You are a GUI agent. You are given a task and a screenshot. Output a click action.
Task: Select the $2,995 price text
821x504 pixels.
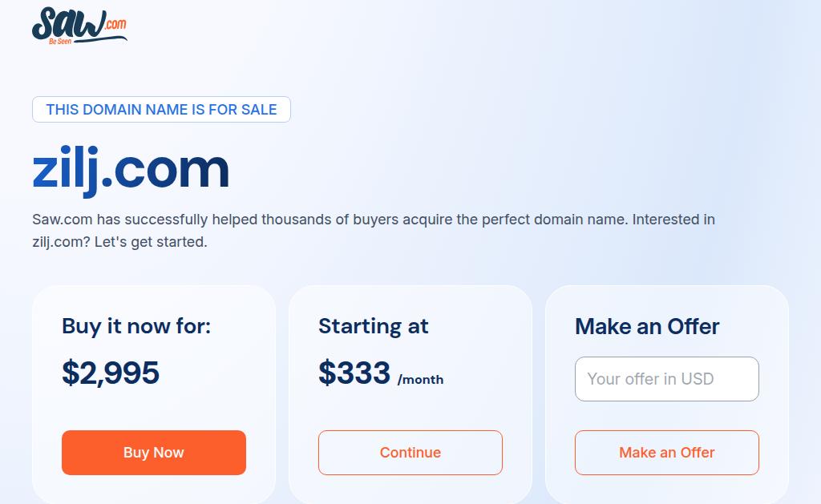click(x=111, y=373)
